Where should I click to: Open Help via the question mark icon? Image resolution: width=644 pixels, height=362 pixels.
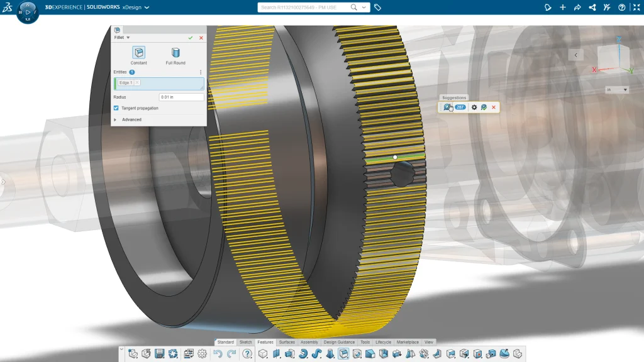point(246,353)
